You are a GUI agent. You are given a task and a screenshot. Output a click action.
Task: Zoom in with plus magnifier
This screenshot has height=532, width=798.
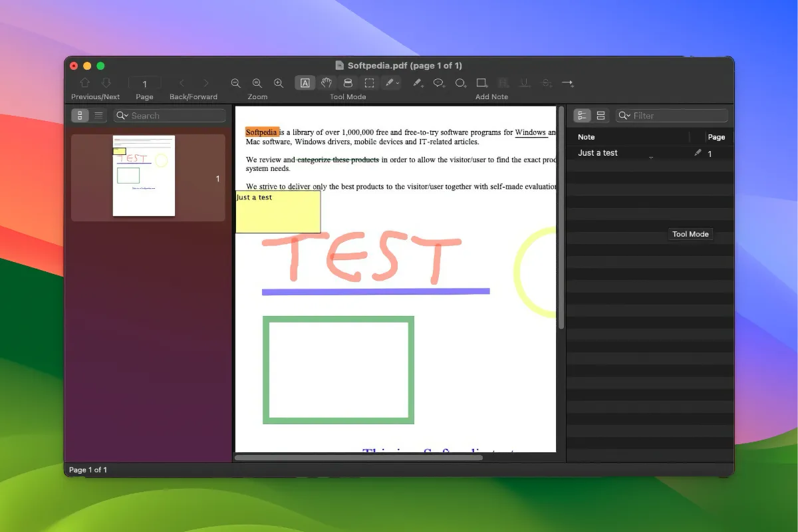click(x=279, y=83)
